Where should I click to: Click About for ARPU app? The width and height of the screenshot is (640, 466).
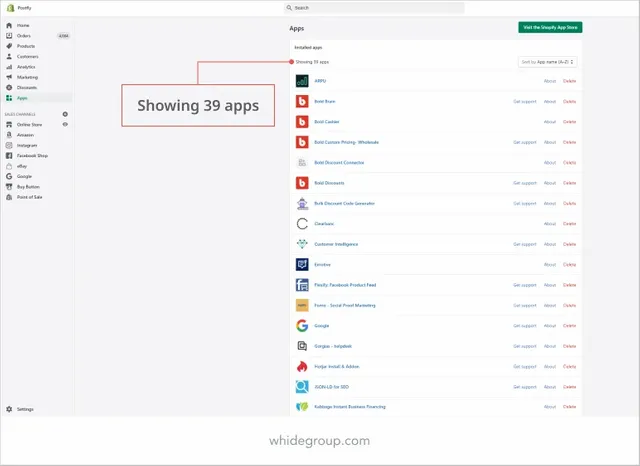(x=550, y=81)
